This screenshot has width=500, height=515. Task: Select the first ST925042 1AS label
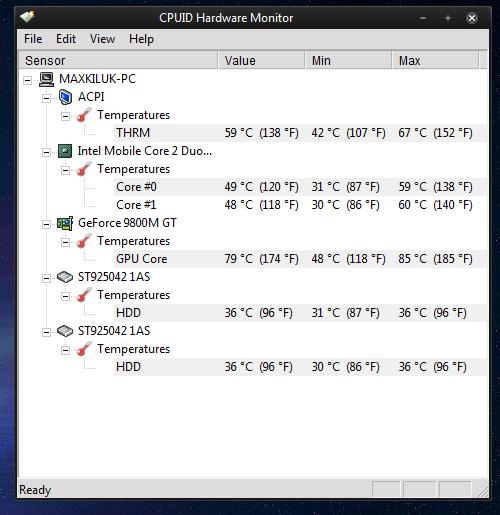tap(114, 277)
